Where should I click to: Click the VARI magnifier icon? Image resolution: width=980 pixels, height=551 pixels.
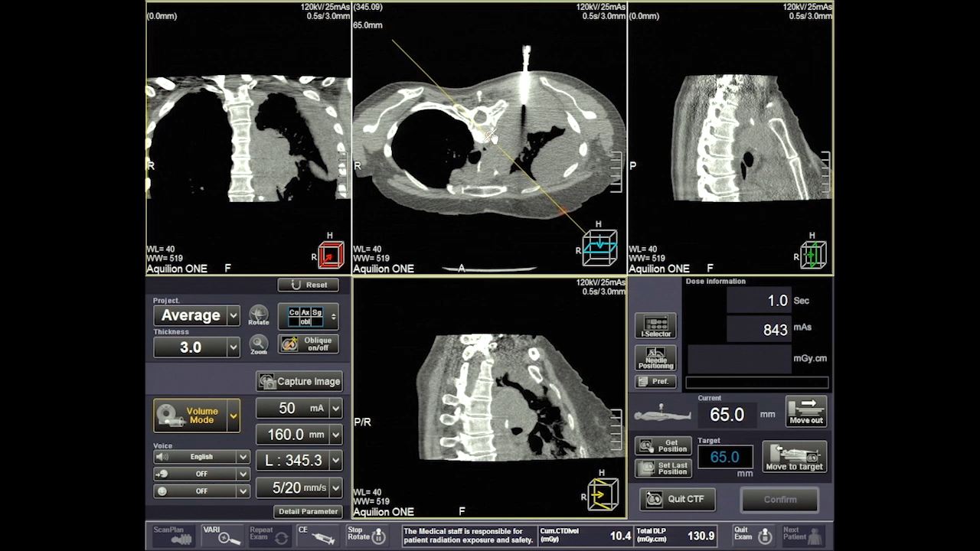(x=222, y=535)
